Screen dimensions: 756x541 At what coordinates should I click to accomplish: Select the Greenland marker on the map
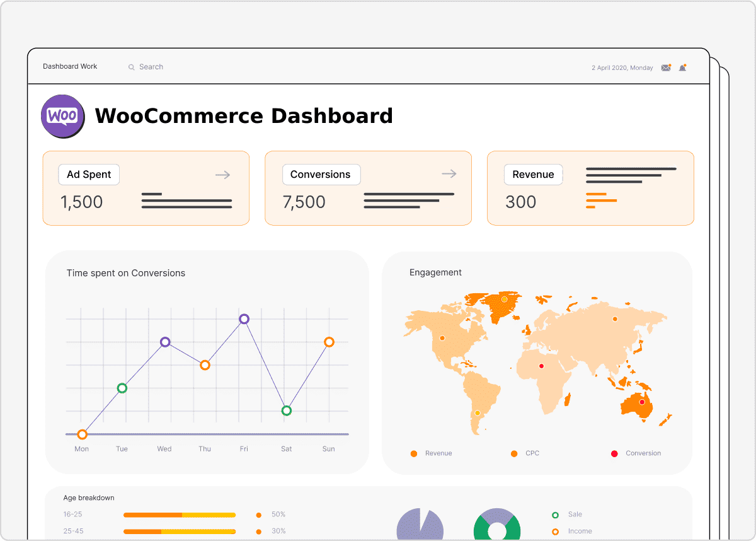coord(504,300)
